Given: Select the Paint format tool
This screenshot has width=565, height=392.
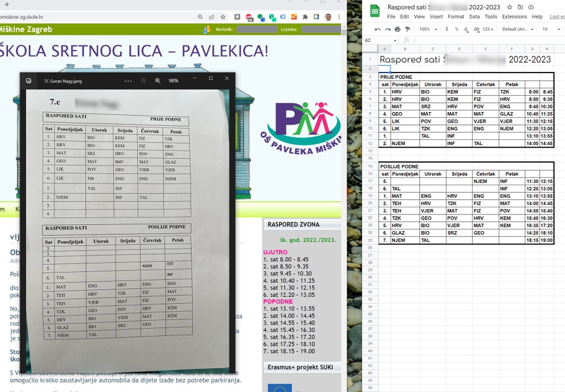Looking at the screenshot, I should 407,29.
